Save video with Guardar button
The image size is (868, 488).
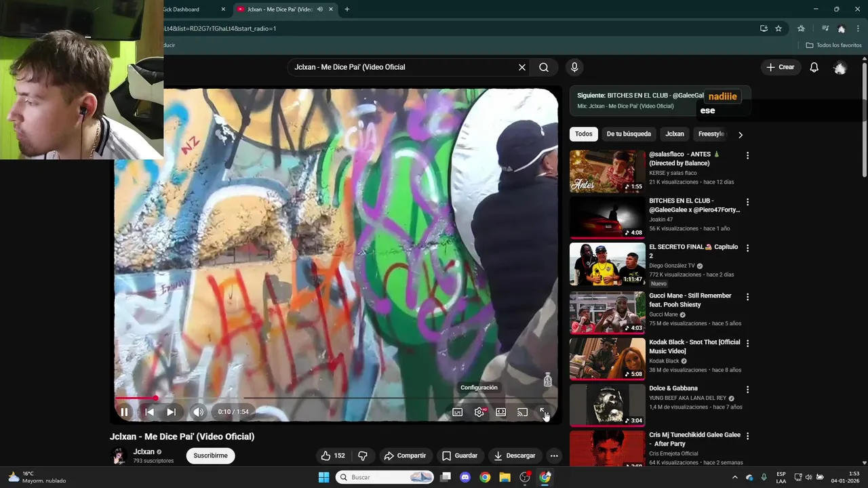coord(460,455)
